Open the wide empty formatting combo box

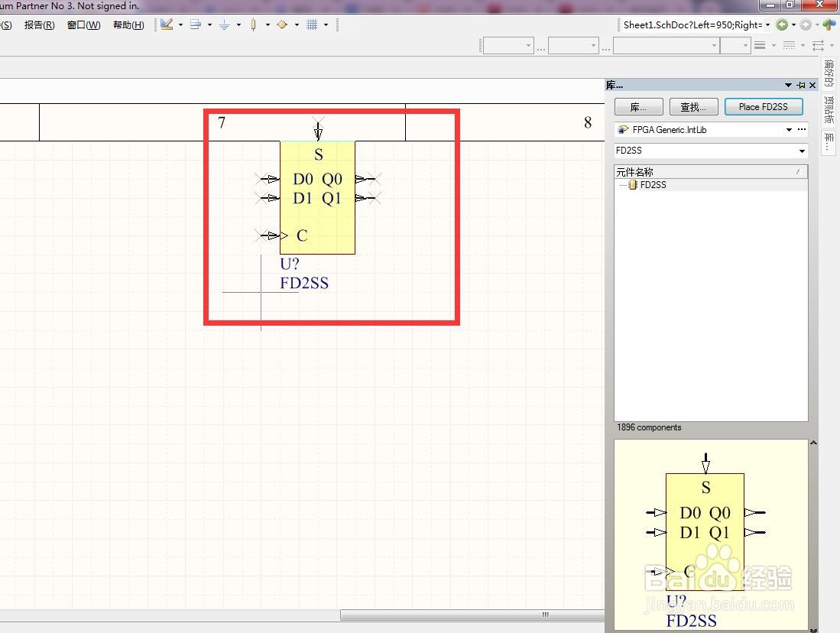coord(666,46)
